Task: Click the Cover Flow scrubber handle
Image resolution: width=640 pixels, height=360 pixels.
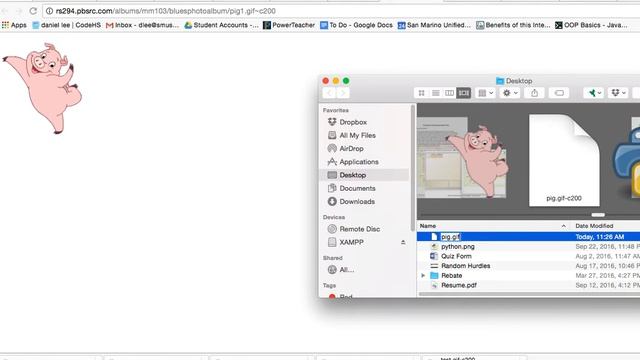Action: (x=598, y=215)
